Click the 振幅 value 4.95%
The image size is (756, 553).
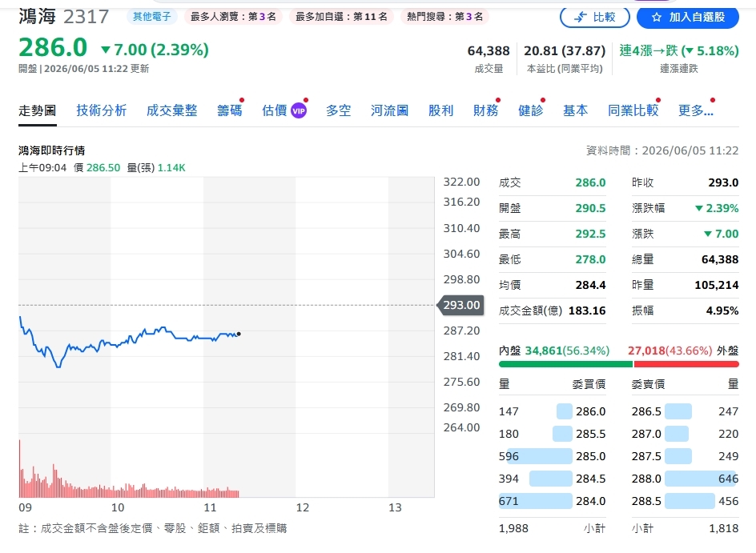click(x=722, y=311)
